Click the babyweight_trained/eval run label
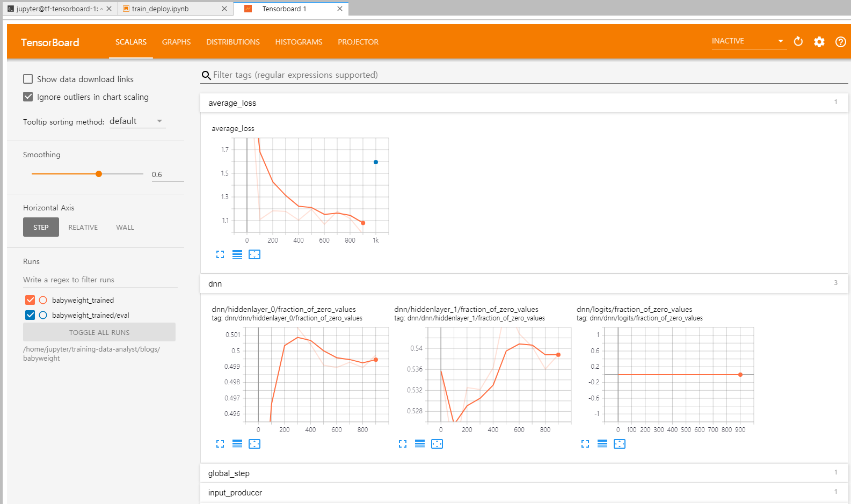851x504 pixels. (x=91, y=316)
